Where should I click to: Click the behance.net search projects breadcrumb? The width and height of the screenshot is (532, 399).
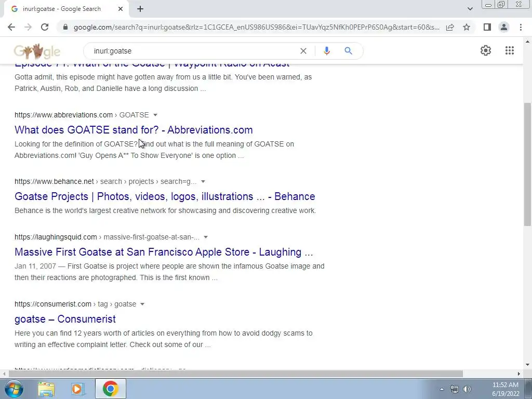[x=105, y=181]
